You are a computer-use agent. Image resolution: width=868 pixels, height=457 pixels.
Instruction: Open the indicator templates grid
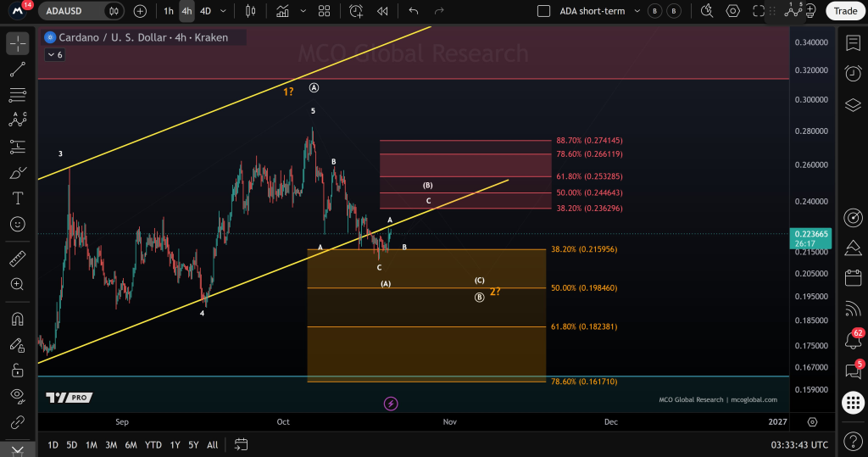(325, 11)
